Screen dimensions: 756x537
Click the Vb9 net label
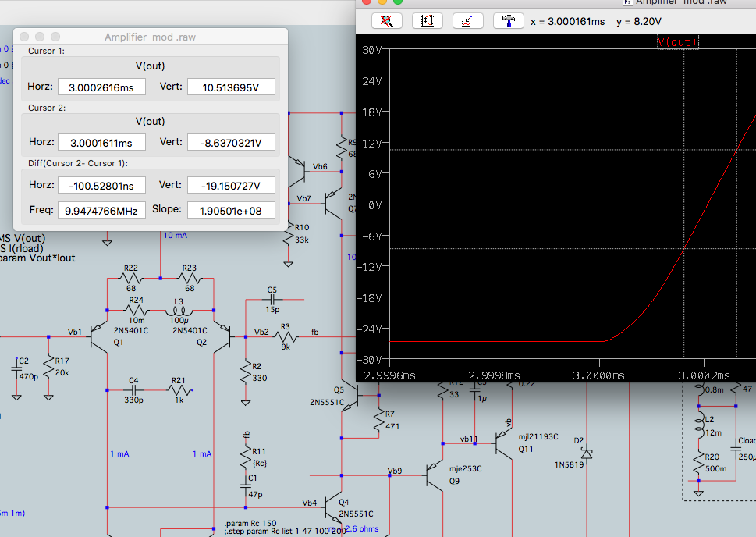tap(395, 471)
